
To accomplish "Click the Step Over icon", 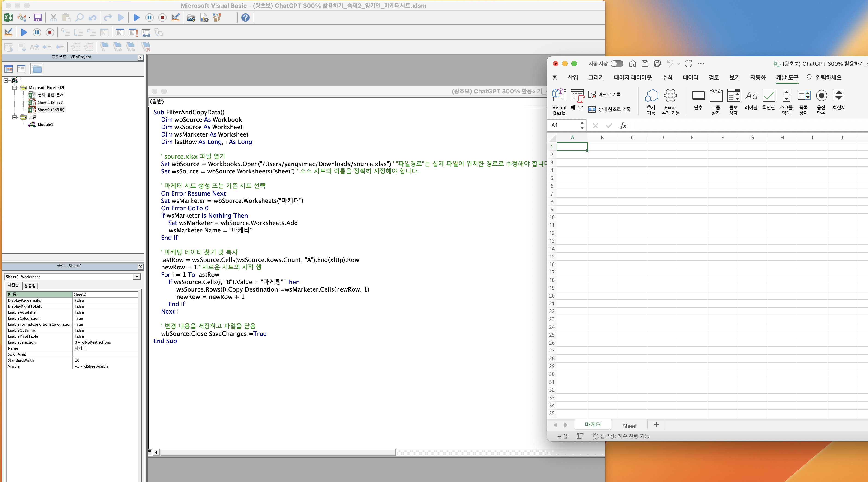I will pyautogui.click(x=78, y=32).
